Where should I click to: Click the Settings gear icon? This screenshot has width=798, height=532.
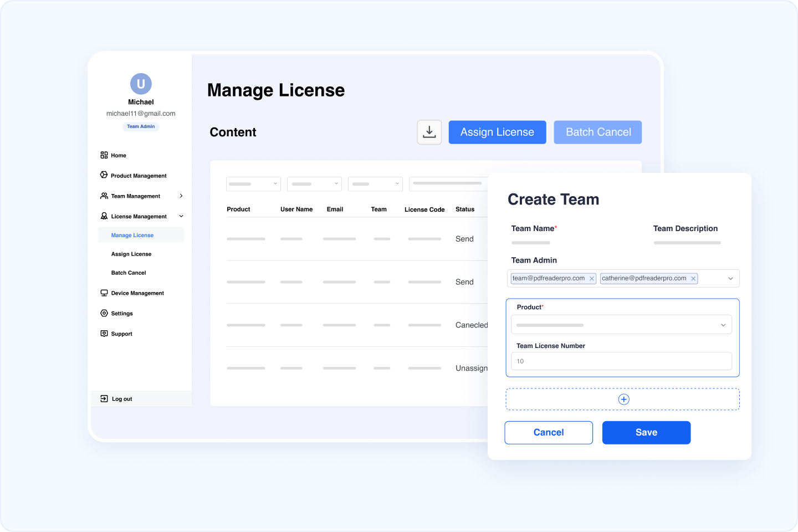104,313
